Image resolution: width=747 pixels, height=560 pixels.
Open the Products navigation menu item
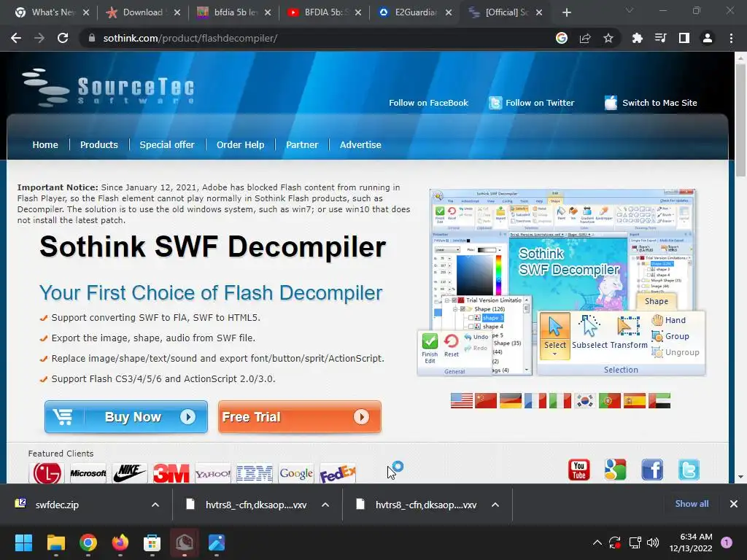[99, 145]
